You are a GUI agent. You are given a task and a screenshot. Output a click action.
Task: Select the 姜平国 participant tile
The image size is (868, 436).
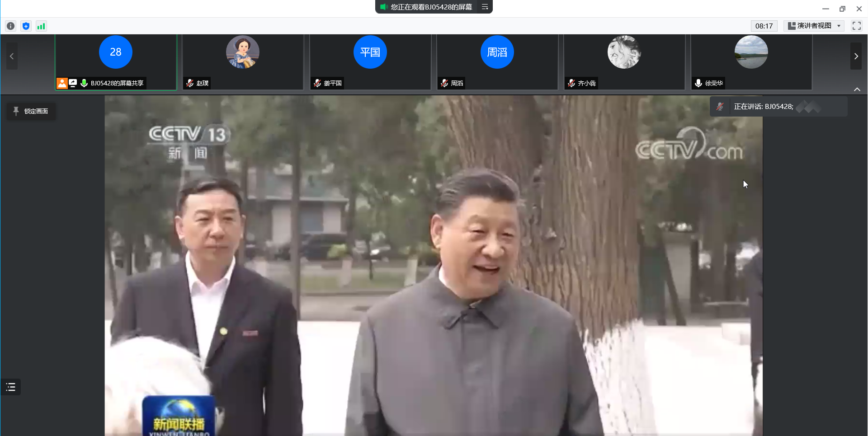click(370, 62)
